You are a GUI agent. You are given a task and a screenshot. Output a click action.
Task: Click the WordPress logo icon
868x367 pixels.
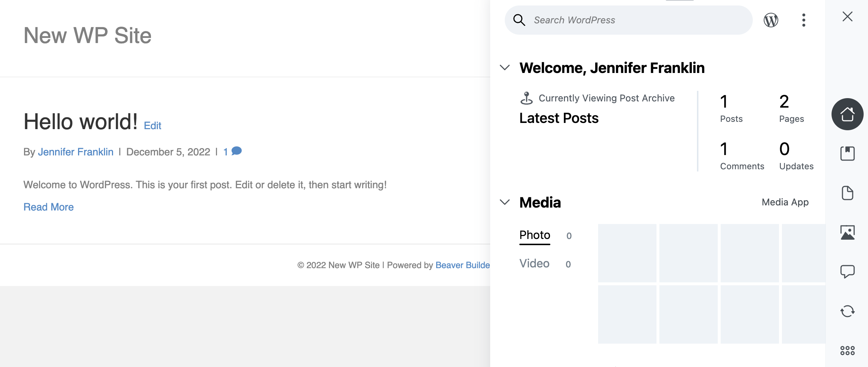(x=771, y=20)
